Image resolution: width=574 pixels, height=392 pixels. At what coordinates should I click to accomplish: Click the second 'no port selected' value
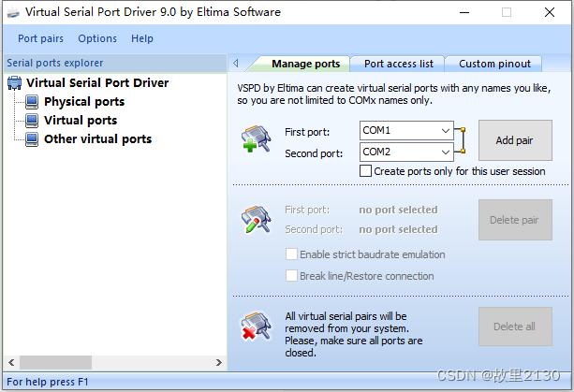coord(398,229)
